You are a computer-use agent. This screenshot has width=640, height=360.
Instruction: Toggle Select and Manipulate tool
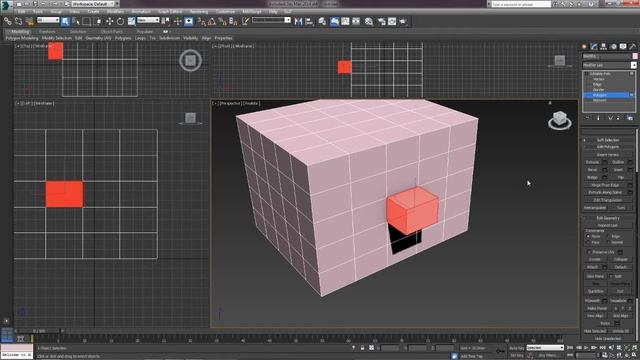[x=178, y=21]
